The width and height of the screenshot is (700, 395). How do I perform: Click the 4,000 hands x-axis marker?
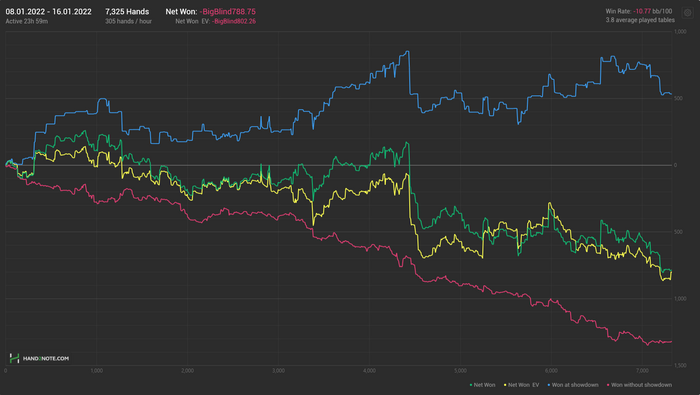369,371
